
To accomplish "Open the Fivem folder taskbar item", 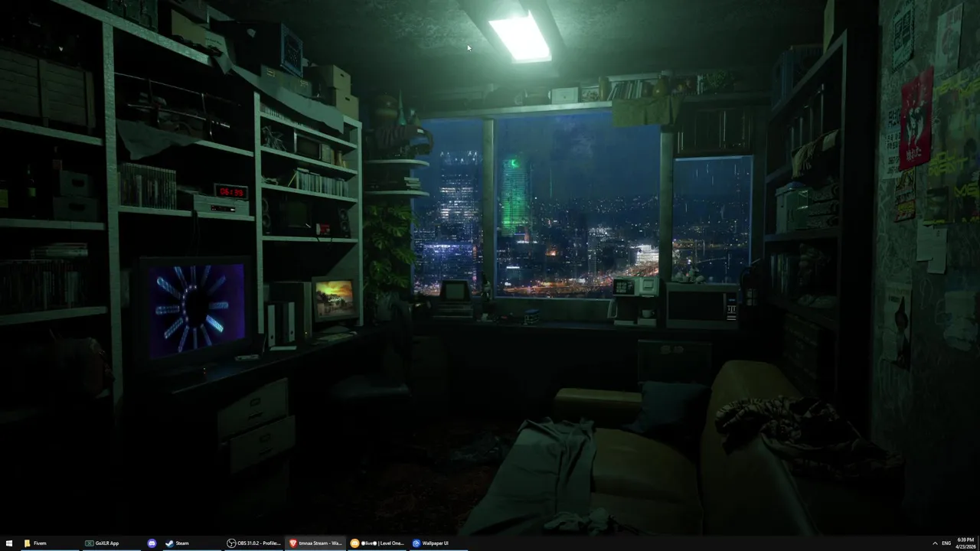I will (x=49, y=543).
